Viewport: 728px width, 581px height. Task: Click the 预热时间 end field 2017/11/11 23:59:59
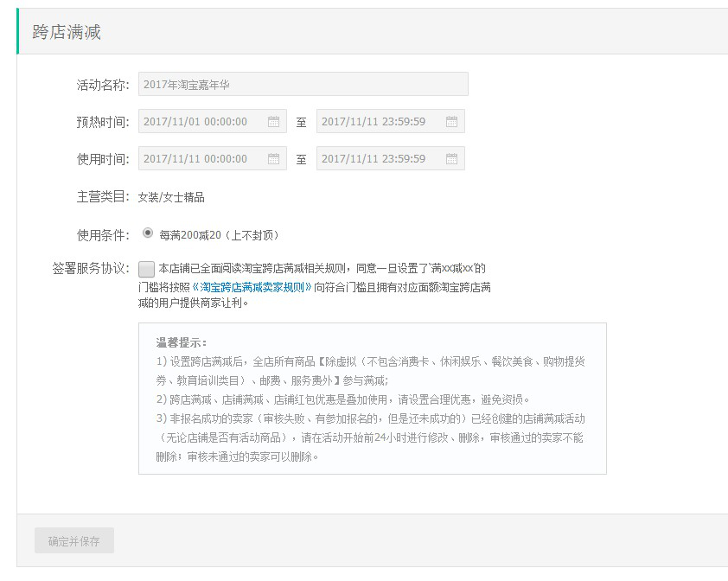click(x=391, y=122)
